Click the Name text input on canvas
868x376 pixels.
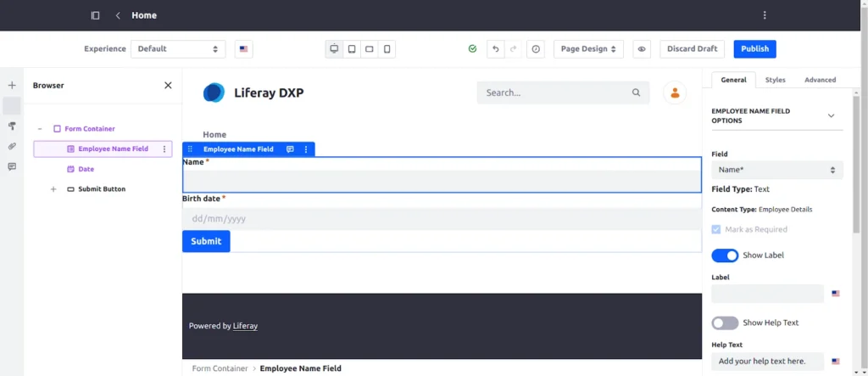tap(442, 181)
